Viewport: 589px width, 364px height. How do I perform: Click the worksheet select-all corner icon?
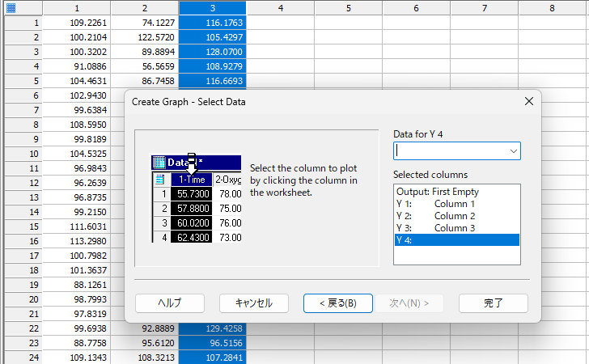[x=11, y=8]
